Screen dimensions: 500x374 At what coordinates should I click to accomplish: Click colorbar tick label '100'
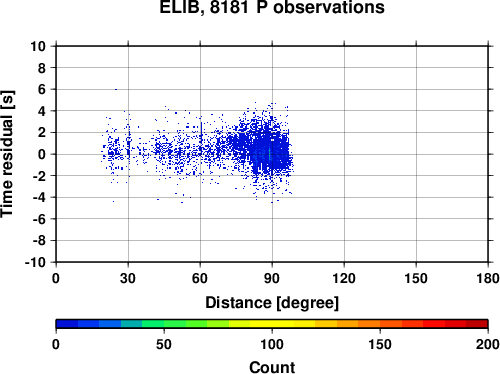click(272, 344)
